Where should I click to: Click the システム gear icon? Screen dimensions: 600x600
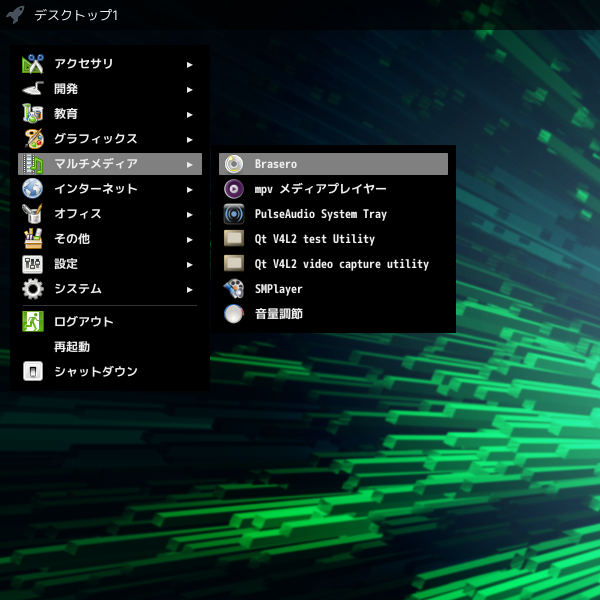(33, 289)
